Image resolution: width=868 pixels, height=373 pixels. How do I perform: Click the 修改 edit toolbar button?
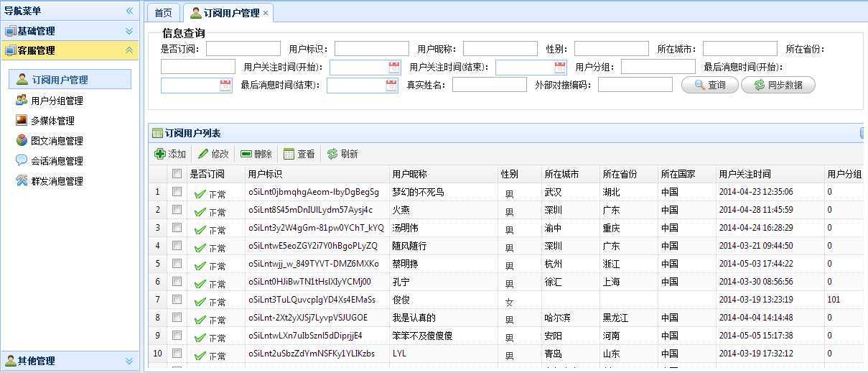[x=213, y=154]
